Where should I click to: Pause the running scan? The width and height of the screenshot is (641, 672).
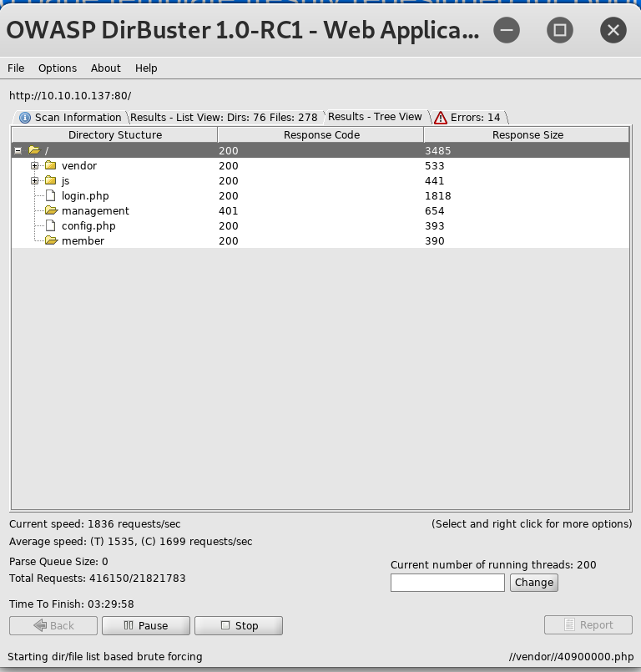click(x=146, y=626)
